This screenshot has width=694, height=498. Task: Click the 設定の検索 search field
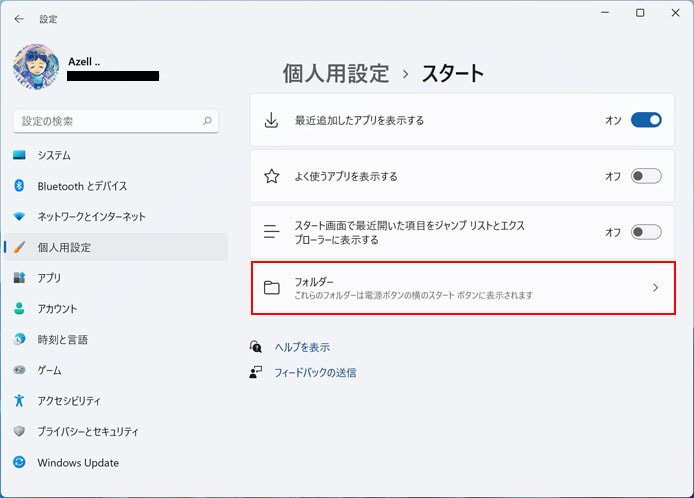(116, 121)
